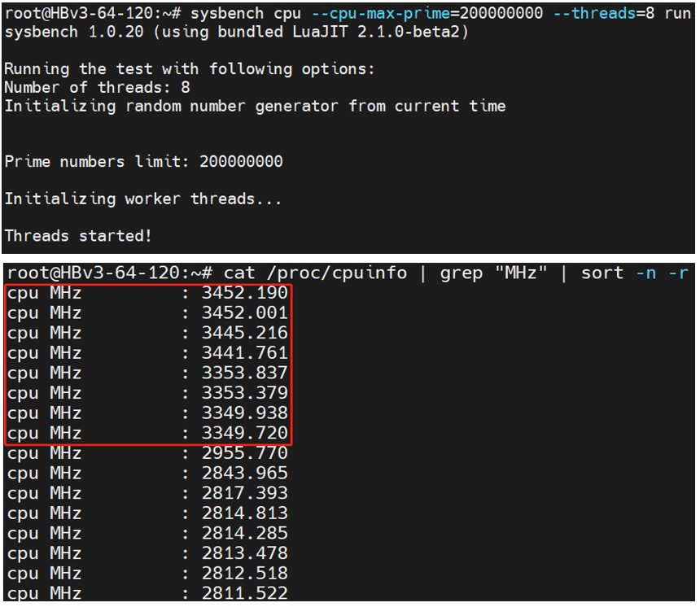Select the cpu MHz value 3452.190
The height and width of the screenshot is (607, 700).
tap(245, 293)
